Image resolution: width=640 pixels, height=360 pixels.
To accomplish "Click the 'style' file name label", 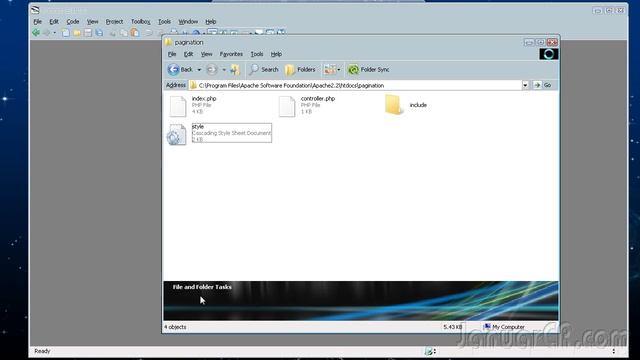I will (198, 127).
